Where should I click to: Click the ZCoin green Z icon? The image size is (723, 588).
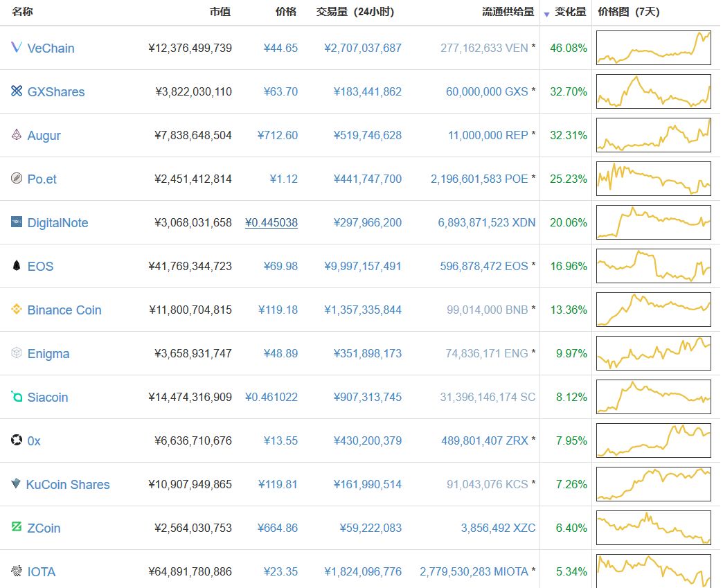(x=17, y=528)
